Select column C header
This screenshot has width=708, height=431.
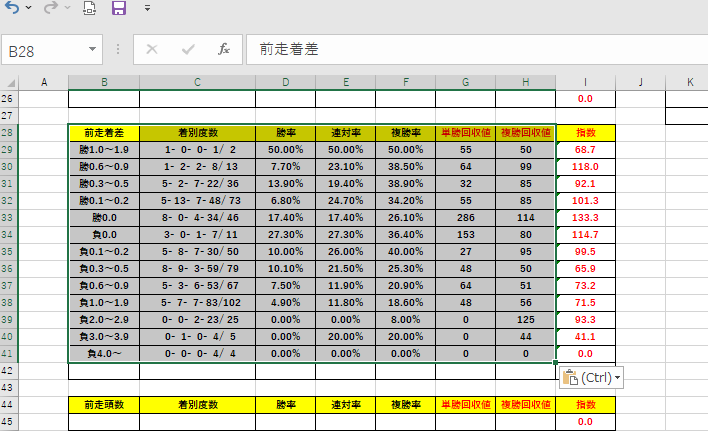coord(197,82)
